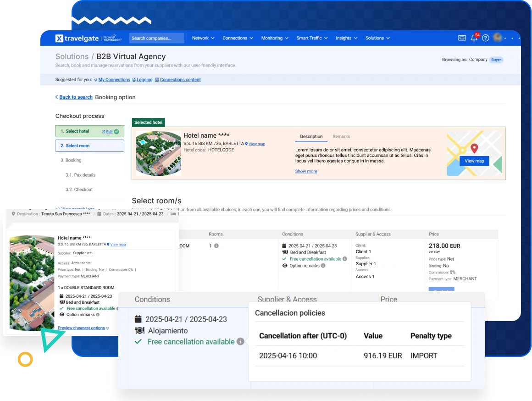The width and height of the screenshot is (532, 401).
Task: Click View map link in the hotel card
Action: pyautogui.click(x=118, y=245)
